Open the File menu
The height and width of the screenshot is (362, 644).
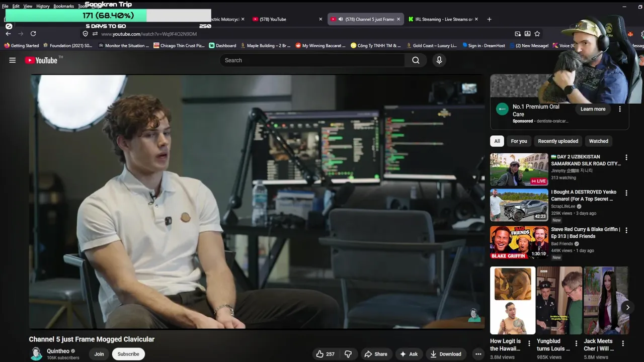click(x=5, y=6)
